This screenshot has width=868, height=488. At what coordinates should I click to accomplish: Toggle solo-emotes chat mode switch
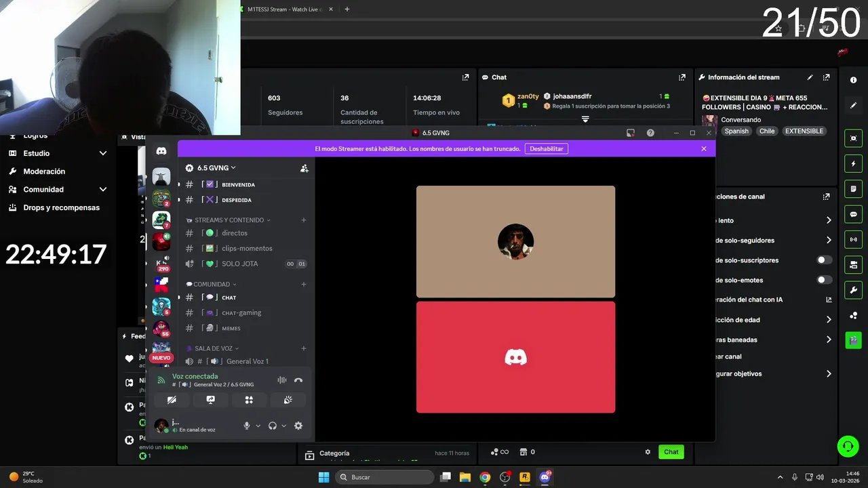tap(824, 280)
